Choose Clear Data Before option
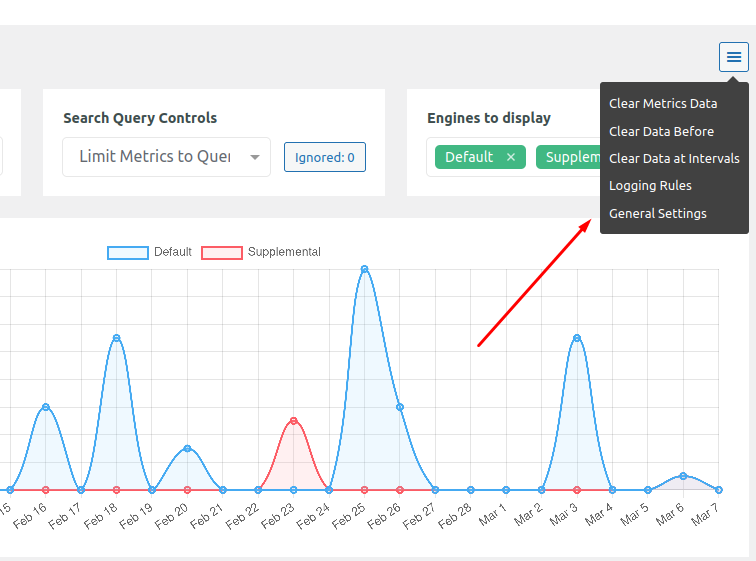 [x=661, y=131]
